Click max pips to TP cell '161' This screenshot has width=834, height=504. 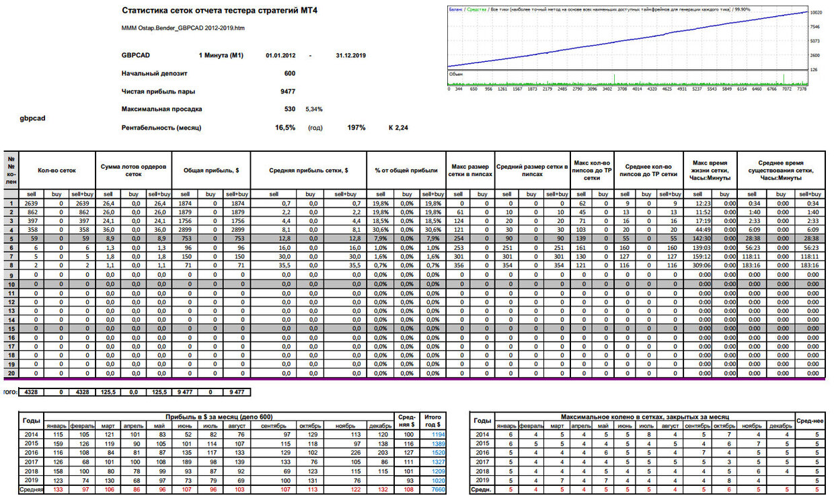click(582, 247)
